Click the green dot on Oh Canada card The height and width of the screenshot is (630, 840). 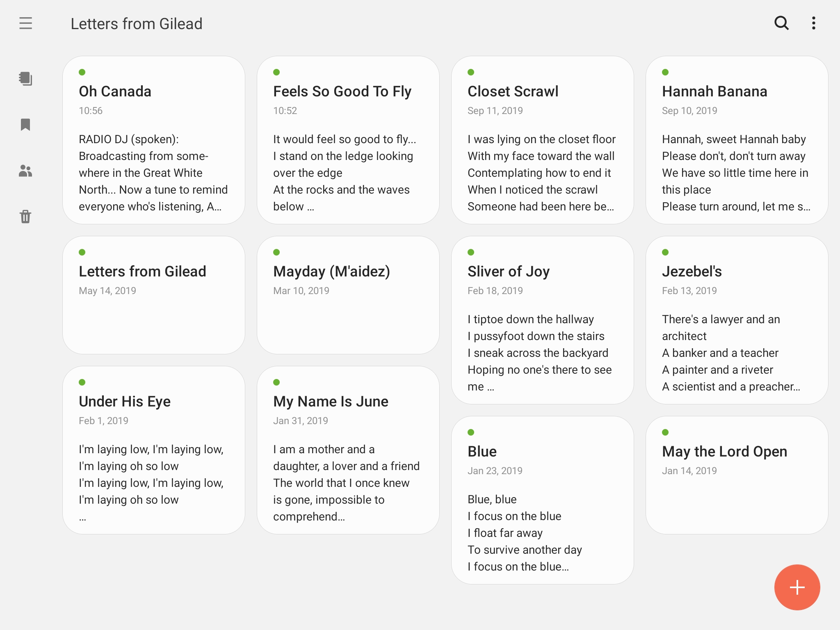tap(82, 72)
